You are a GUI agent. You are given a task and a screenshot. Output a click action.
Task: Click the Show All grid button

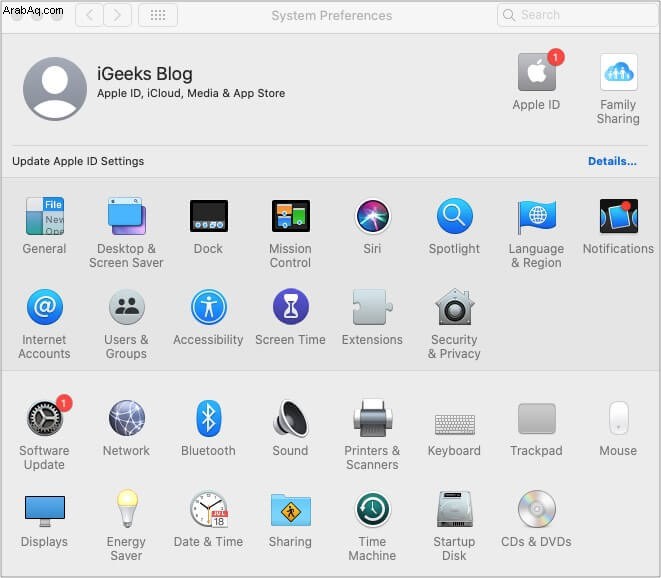coord(158,15)
